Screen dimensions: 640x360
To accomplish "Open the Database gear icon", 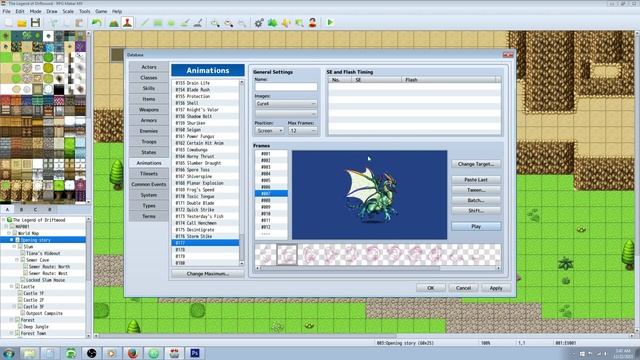I will [x=259, y=23].
